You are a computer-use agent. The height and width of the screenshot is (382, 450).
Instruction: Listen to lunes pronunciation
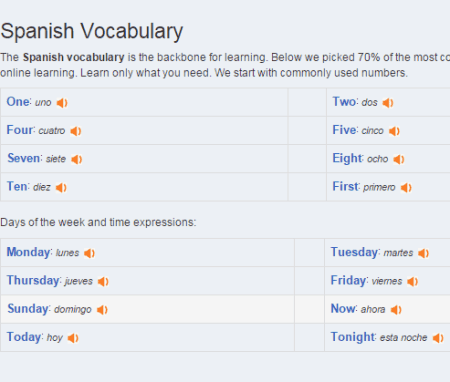click(x=89, y=253)
